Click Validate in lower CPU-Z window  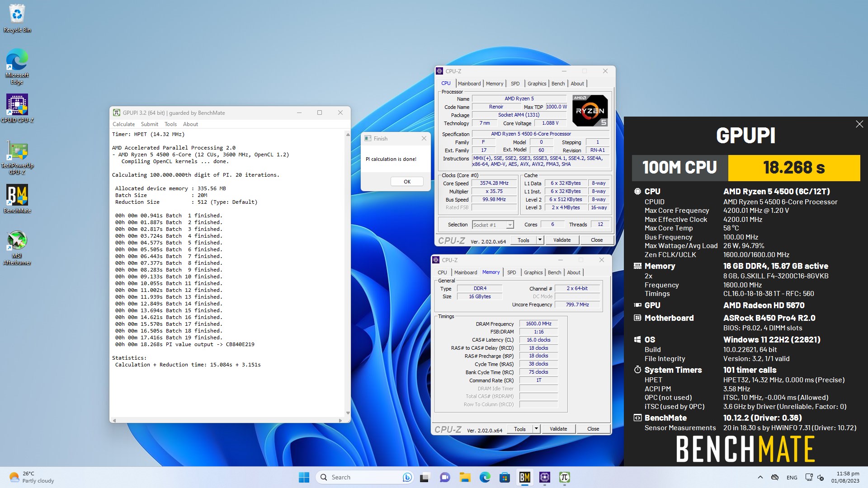558,429
